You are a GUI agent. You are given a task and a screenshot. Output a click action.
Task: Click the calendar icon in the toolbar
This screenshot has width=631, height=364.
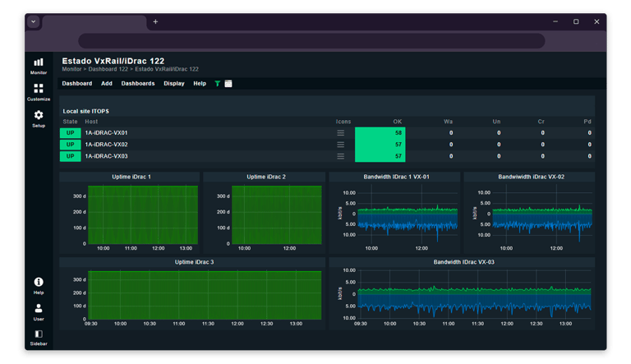(228, 84)
